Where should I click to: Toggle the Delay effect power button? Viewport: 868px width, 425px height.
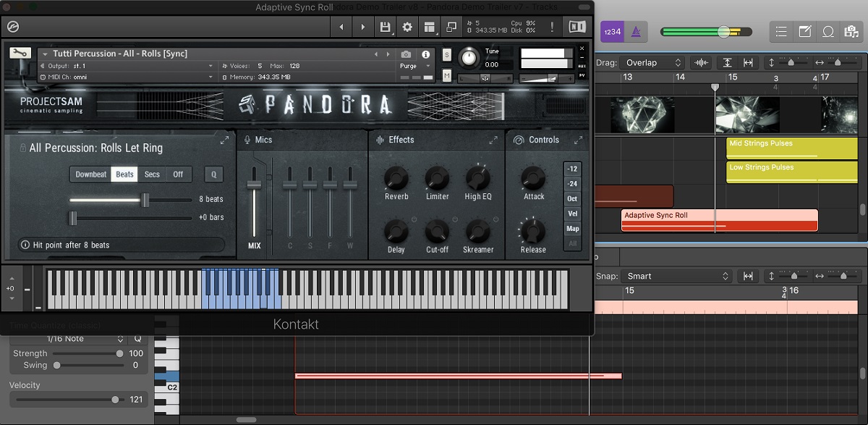[x=414, y=219]
